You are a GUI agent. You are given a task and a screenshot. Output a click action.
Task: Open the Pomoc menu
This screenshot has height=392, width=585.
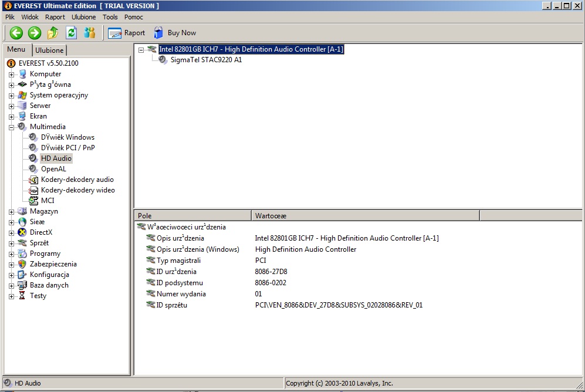tap(134, 17)
